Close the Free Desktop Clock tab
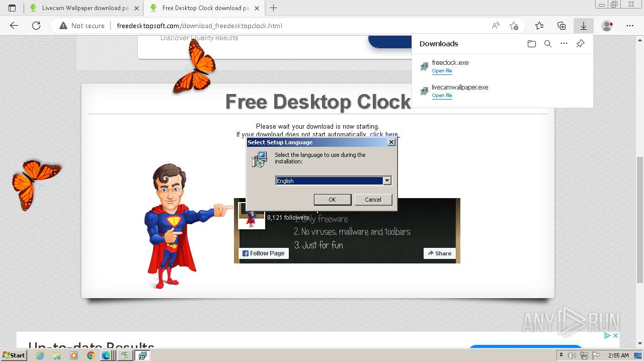 click(x=257, y=8)
